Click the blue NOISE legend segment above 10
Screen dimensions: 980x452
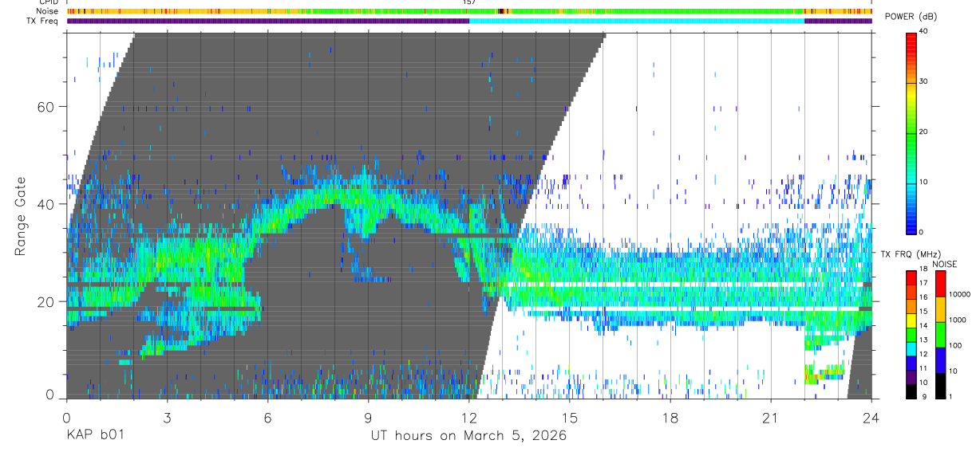pyautogui.click(x=940, y=360)
